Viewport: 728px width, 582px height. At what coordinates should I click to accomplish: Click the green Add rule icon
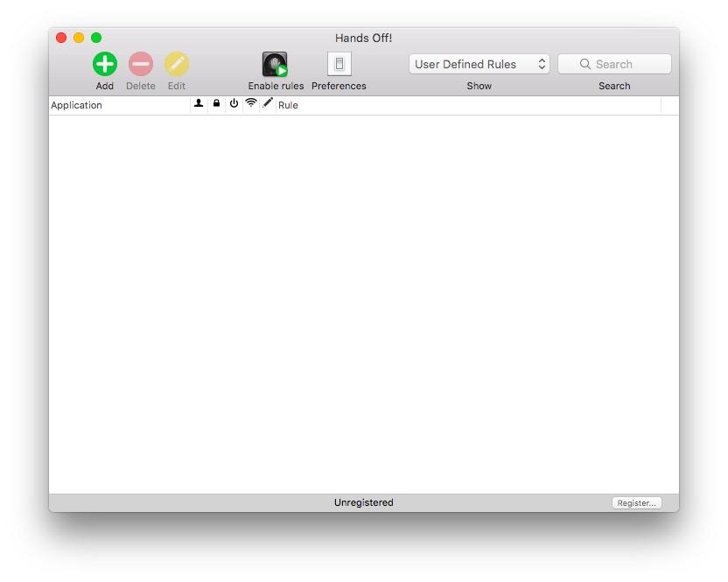[104, 64]
